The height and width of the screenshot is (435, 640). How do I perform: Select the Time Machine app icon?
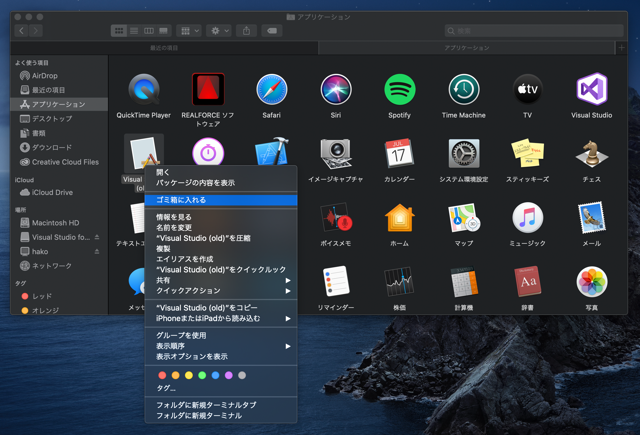pyautogui.click(x=464, y=89)
